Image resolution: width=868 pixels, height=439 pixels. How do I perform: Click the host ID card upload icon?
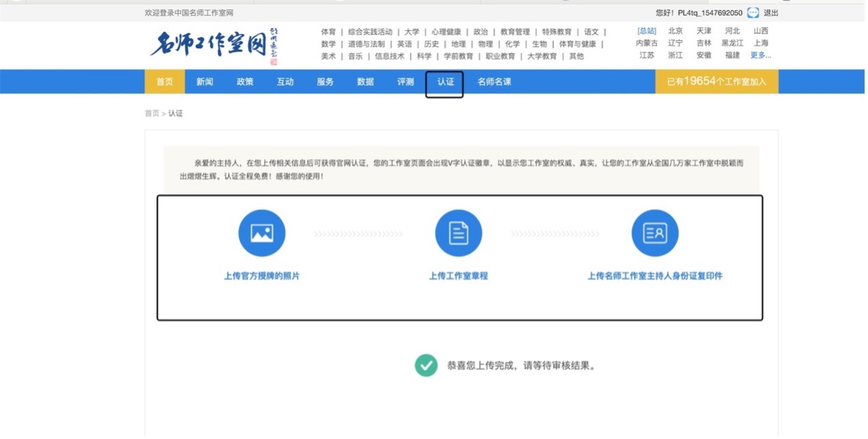pyautogui.click(x=655, y=233)
